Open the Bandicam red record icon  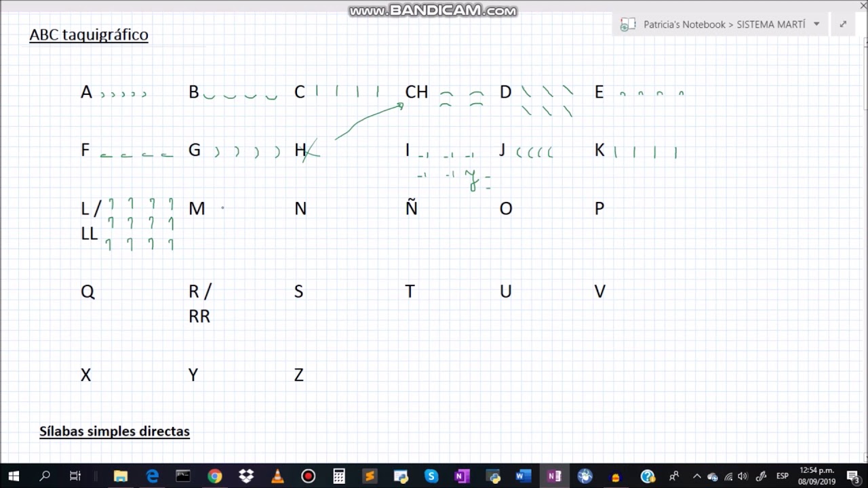point(308,476)
